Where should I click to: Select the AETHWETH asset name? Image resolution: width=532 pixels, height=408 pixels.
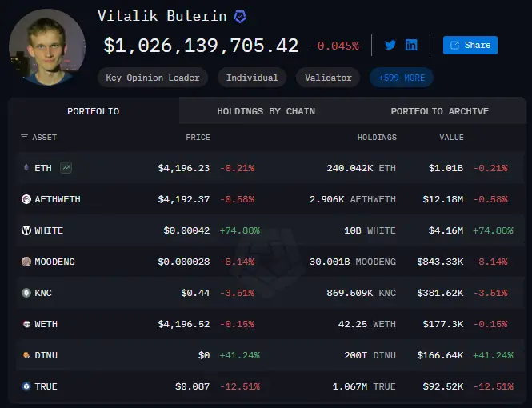pos(58,199)
